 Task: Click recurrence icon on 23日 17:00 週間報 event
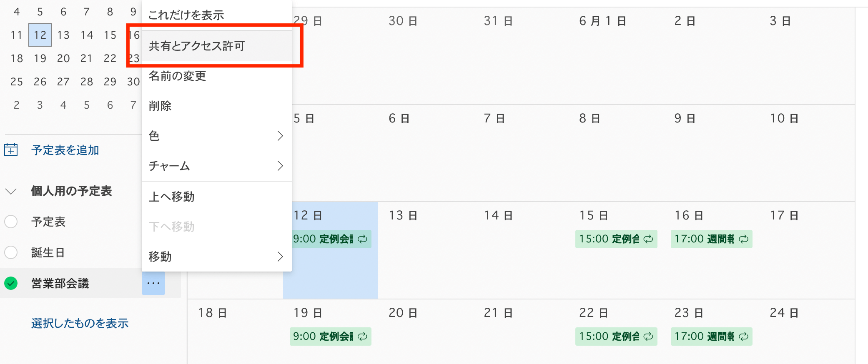pyautogui.click(x=744, y=337)
